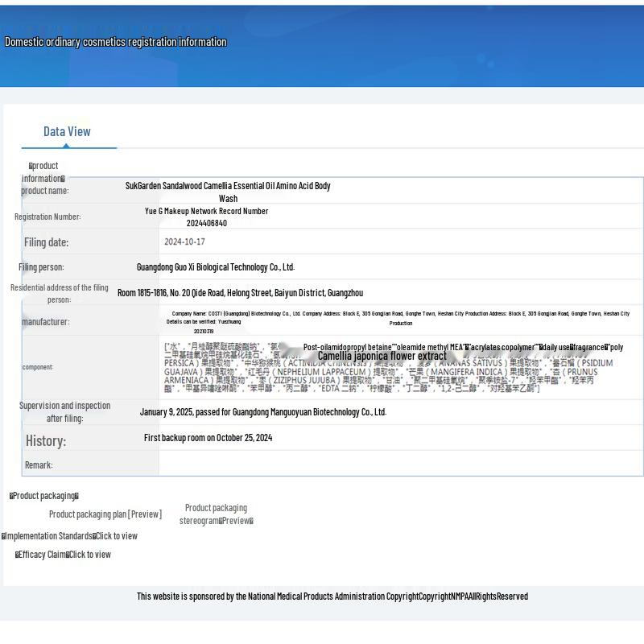Select the product name SukGarden body wash text

click(228, 192)
